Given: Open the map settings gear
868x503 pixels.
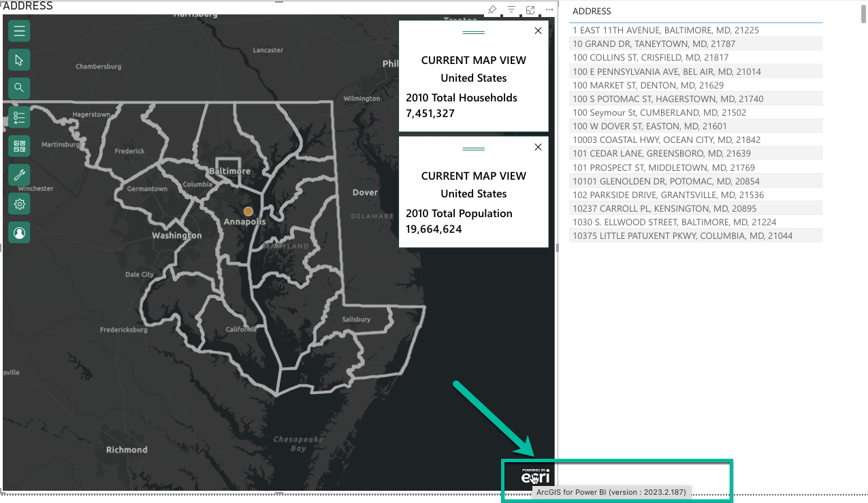Looking at the screenshot, I should [18, 204].
